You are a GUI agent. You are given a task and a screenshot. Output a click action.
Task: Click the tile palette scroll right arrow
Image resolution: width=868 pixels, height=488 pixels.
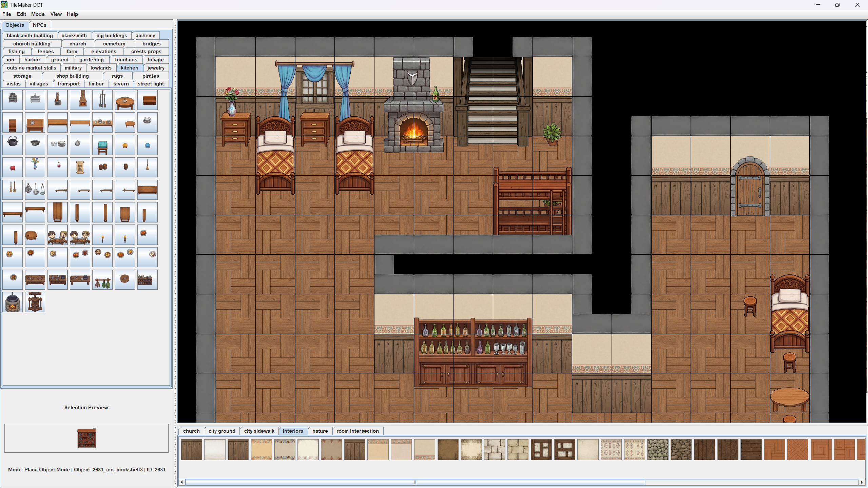click(x=862, y=482)
